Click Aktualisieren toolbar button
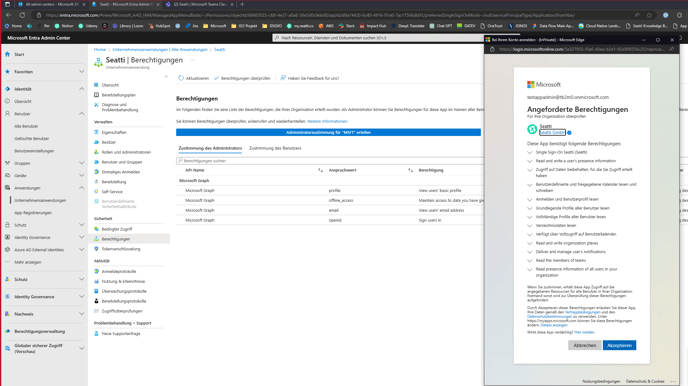 (x=194, y=78)
